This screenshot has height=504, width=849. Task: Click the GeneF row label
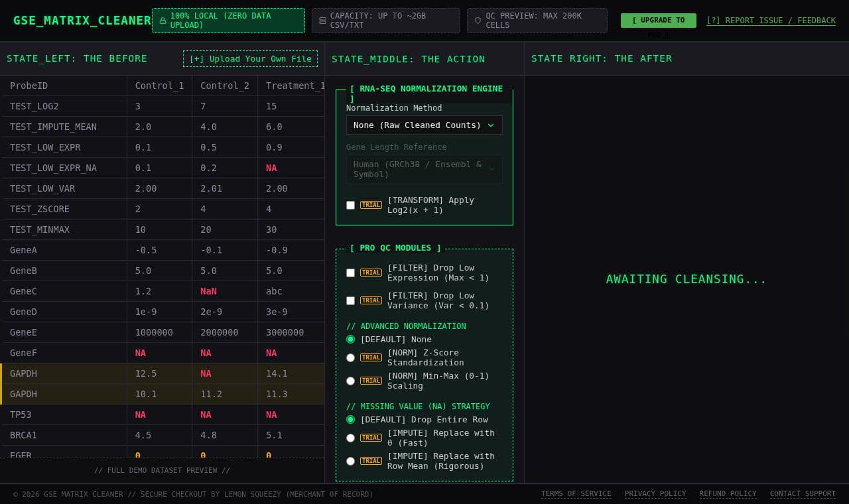click(23, 353)
